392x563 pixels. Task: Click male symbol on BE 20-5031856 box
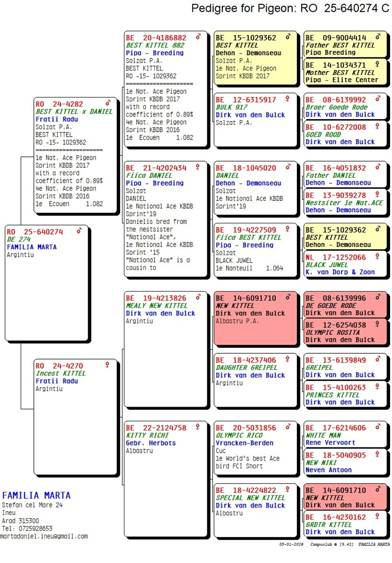288,428
